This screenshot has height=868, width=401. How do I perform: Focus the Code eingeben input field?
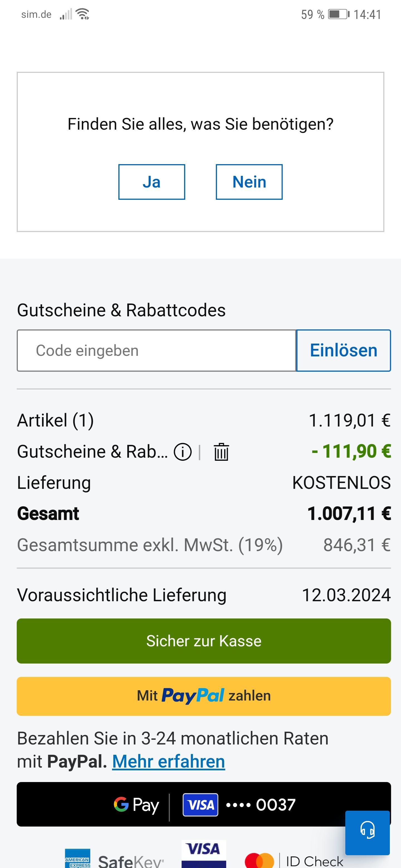coord(157,351)
